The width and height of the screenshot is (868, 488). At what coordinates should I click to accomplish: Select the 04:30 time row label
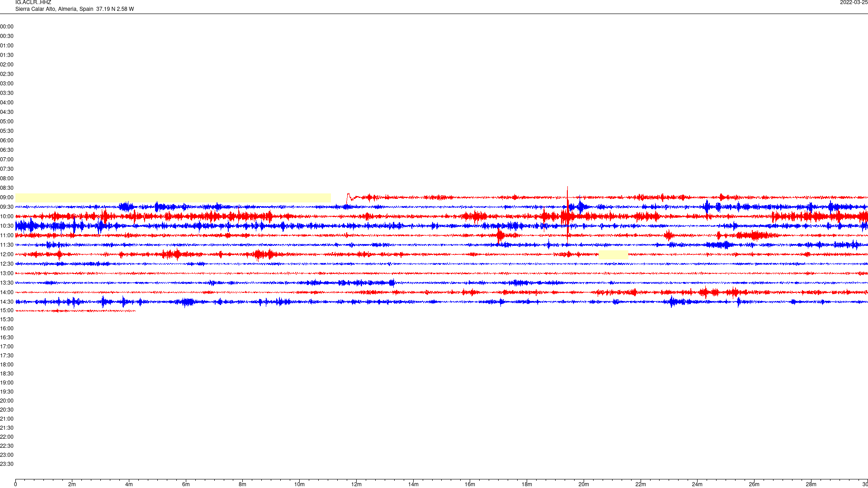7,112
